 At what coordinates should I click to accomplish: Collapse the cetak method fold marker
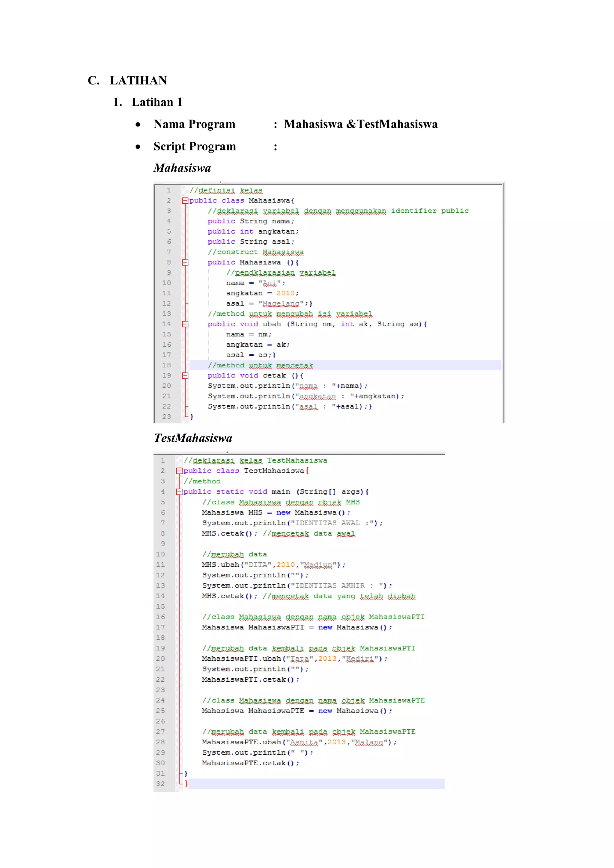[x=185, y=375]
